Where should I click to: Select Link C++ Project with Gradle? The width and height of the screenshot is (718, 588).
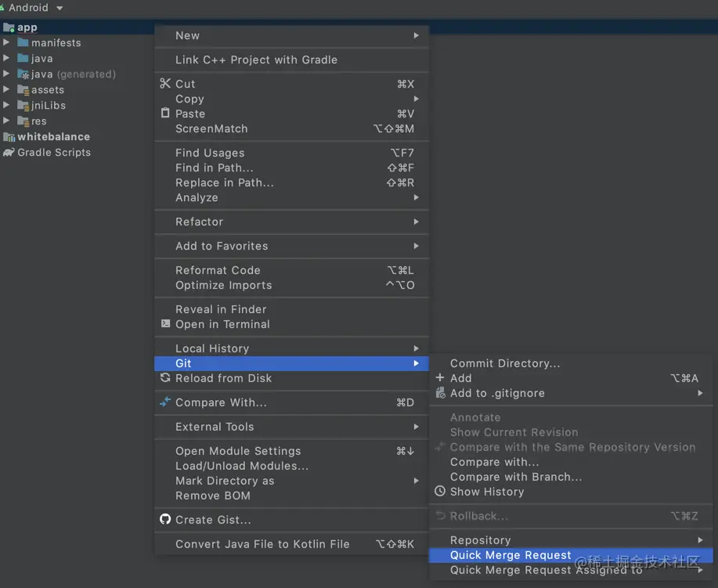point(292,60)
